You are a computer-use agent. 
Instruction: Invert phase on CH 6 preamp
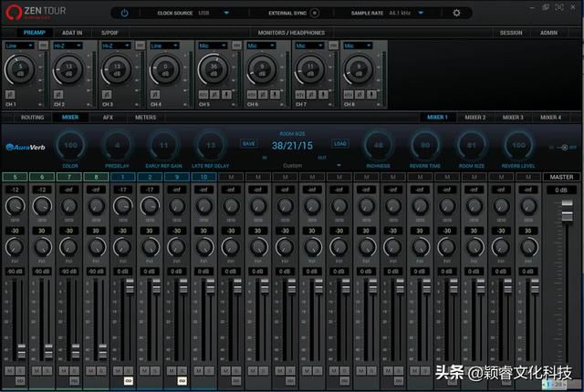click(264, 95)
